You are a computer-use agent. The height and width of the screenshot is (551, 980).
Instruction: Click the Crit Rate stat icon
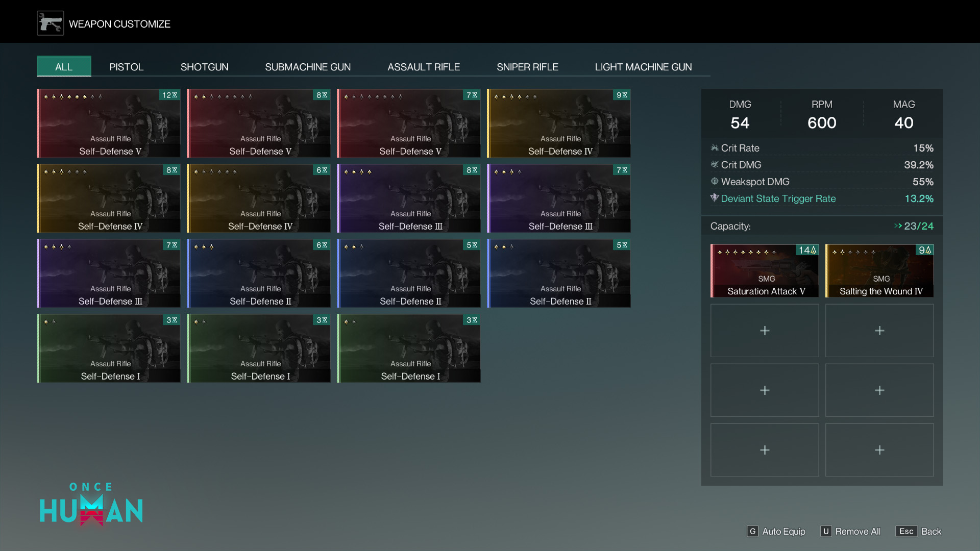[x=715, y=148]
